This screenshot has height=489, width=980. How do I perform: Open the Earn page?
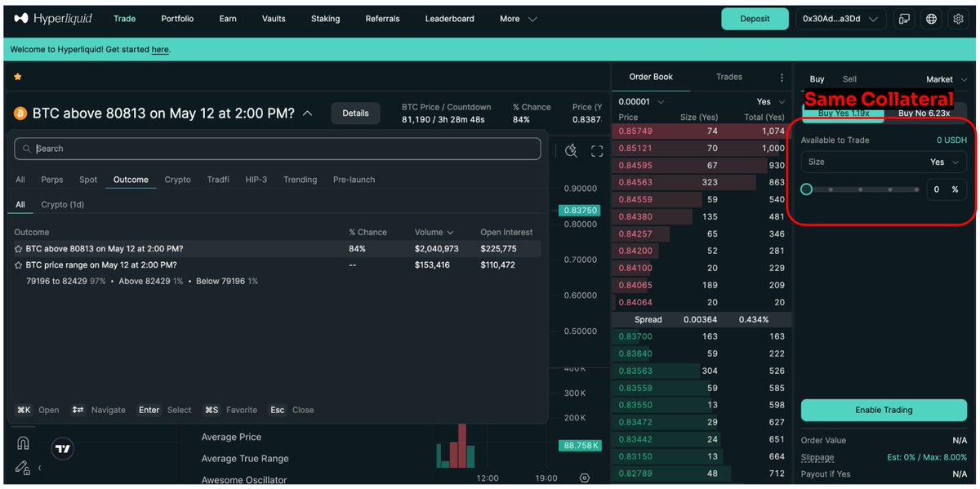(x=228, y=19)
